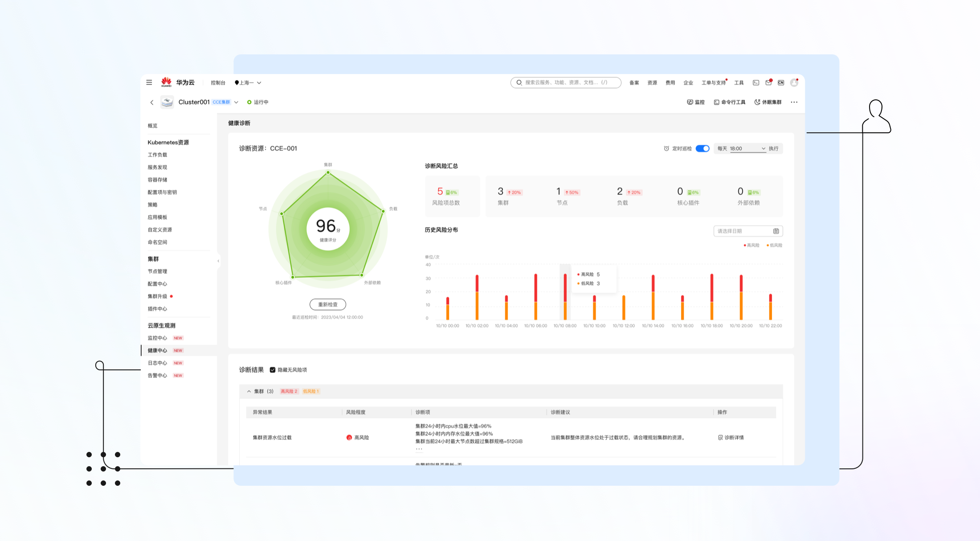
Task: Click the back arrow beside Cluster001
Action: coord(152,102)
